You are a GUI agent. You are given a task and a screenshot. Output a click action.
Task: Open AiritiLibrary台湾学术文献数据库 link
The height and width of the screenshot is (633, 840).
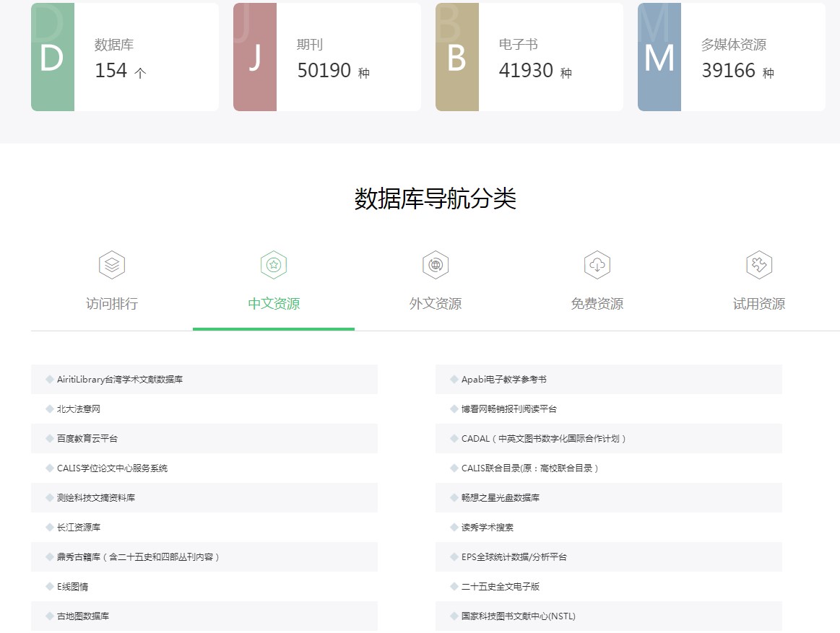120,380
